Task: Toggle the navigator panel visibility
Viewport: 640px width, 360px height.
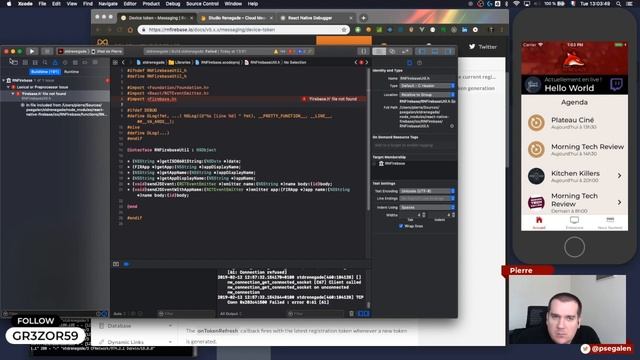Action: [x=422, y=51]
